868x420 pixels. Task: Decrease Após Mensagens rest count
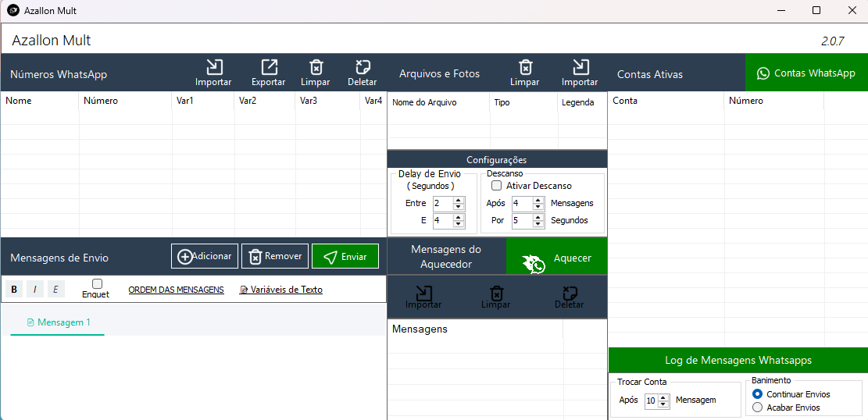coord(538,207)
